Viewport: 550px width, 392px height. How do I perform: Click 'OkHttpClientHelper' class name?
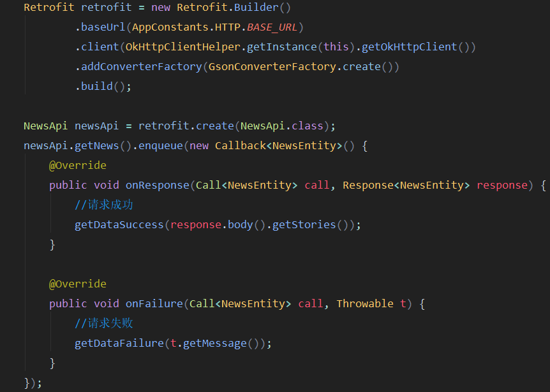(x=182, y=47)
